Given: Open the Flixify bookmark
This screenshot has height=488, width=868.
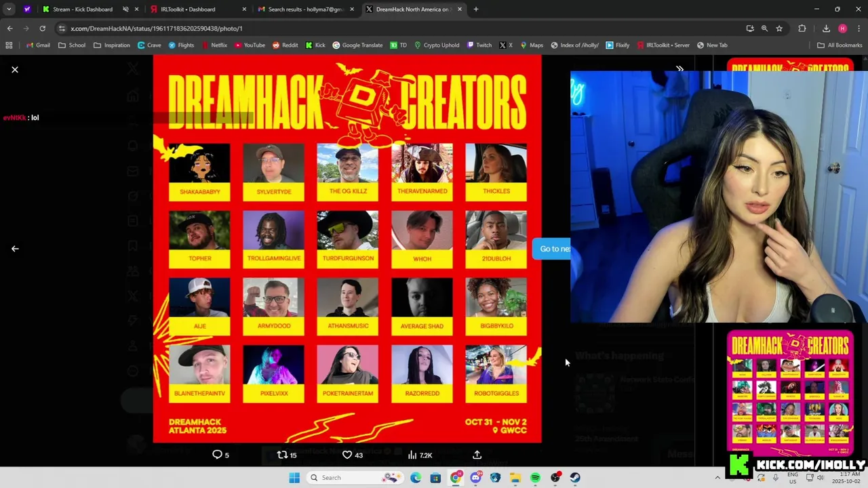Looking at the screenshot, I should pyautogui.click(x=617, y=45).
